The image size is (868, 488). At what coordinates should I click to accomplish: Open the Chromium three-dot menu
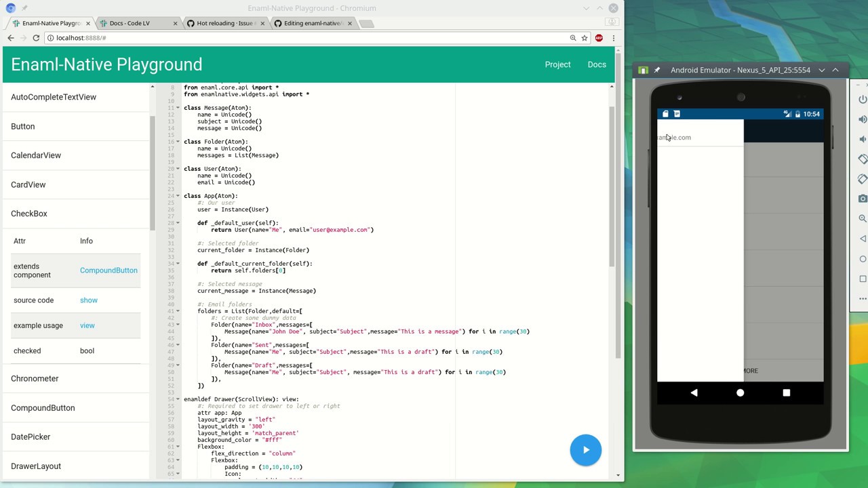[613, 38]
